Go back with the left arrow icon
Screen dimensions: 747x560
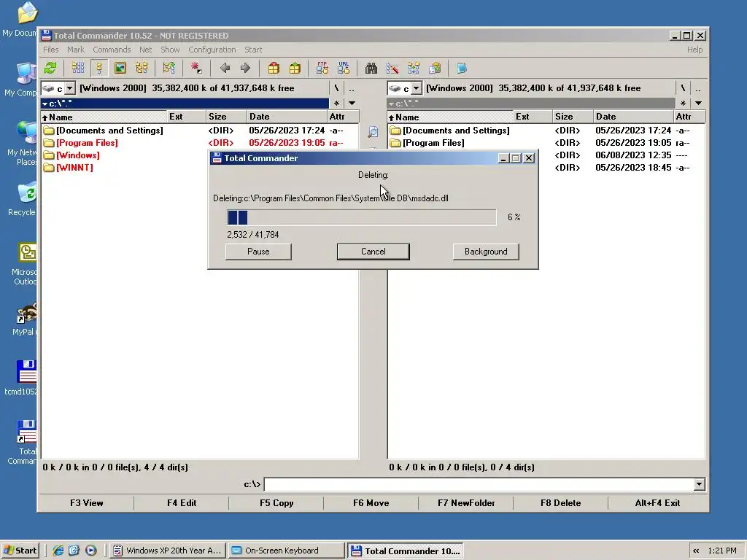pos(225,68)
